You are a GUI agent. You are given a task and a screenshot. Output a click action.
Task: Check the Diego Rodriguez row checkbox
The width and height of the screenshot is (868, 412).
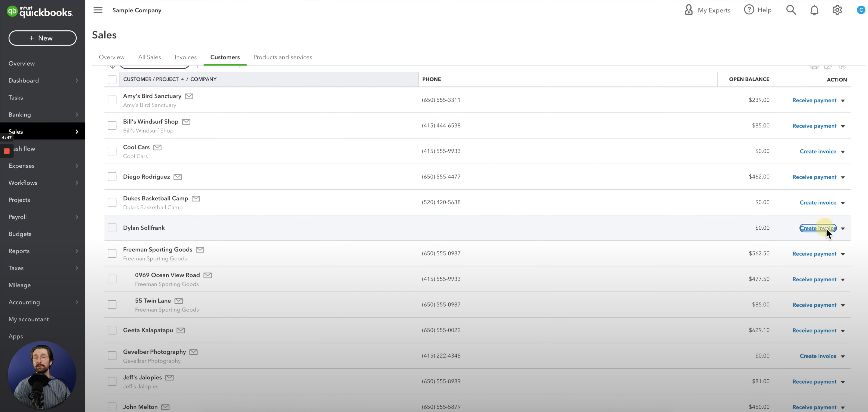tap(112, 177)
